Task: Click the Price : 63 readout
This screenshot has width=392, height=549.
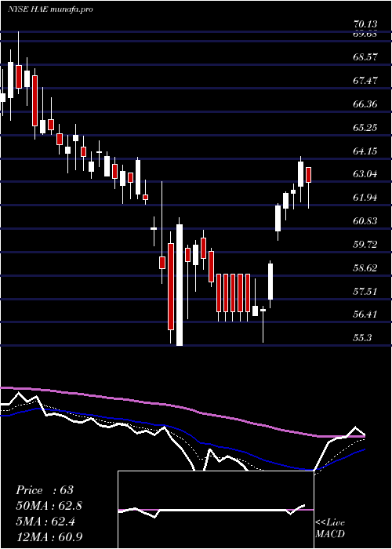Action: pos(45,490)
